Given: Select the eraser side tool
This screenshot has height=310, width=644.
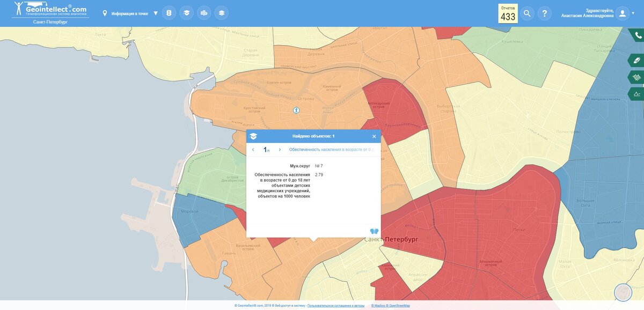Looking at the screenshot, I should [x=636, y=60].
